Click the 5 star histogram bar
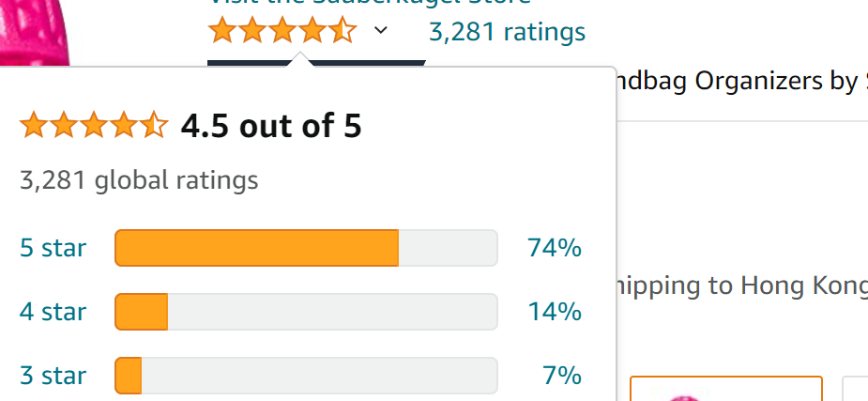The image size is (868, 401). pos(306,248)
